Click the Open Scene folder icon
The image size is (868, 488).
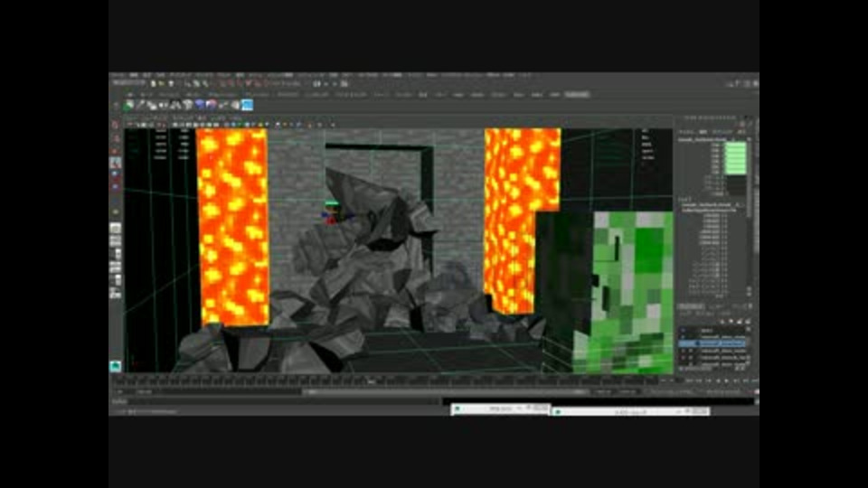(x=162, y=83)
